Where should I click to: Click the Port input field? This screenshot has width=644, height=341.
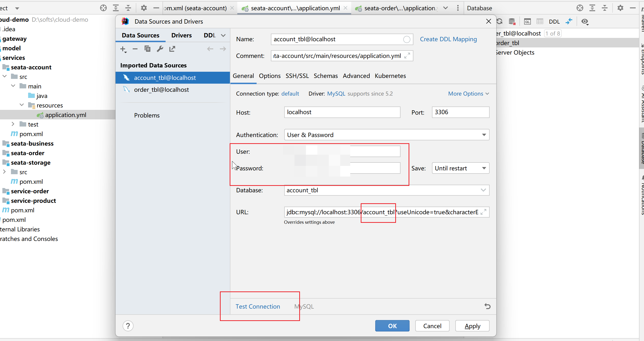461,112
